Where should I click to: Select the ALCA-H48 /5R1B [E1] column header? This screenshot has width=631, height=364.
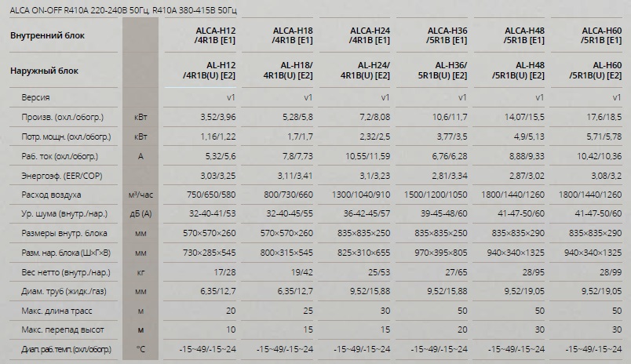click(524, 35)
